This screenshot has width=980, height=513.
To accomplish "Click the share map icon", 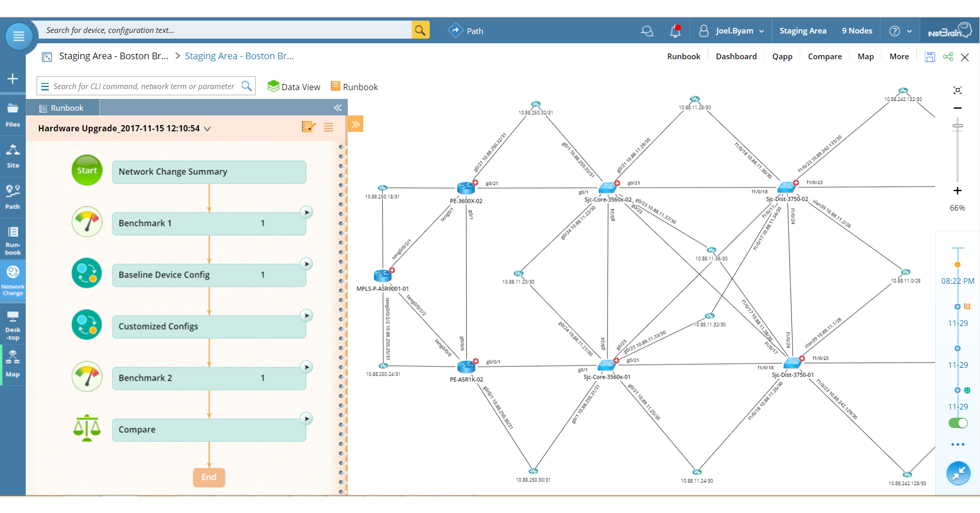I will point(948,57).
